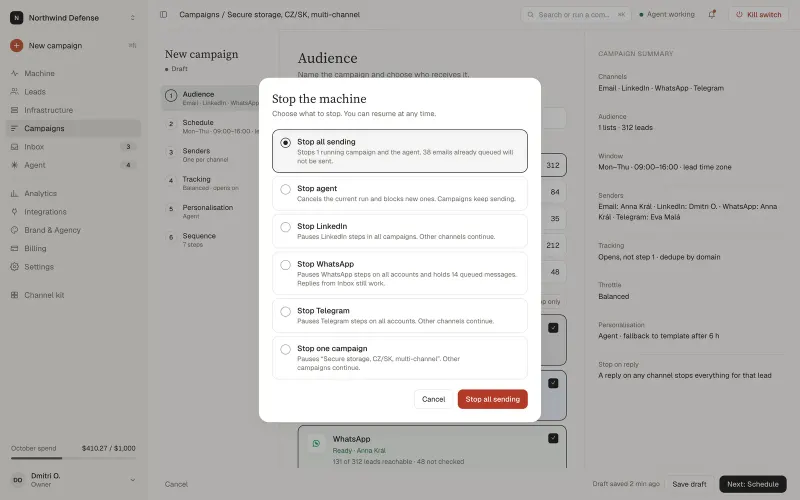Screen dimensions: 800x500
Task: Click the Agent working status indicator
Action: tap(667, 15)
